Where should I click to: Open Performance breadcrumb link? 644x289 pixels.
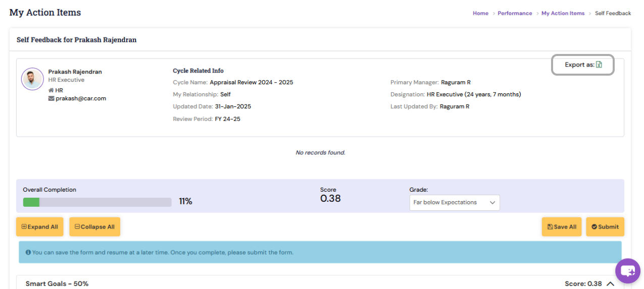pos(515,13)
